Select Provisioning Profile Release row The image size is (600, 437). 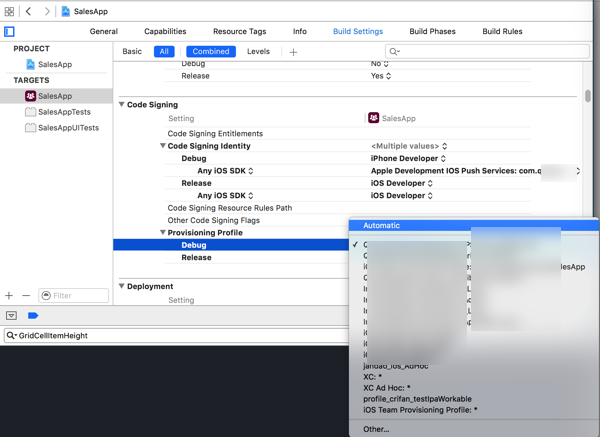point(256,258)
